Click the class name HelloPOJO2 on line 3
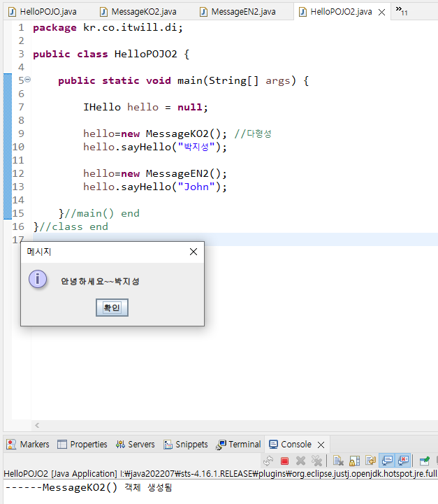This screenshot has width=438, height=504. pyautogui.click(x=145, y=54)
